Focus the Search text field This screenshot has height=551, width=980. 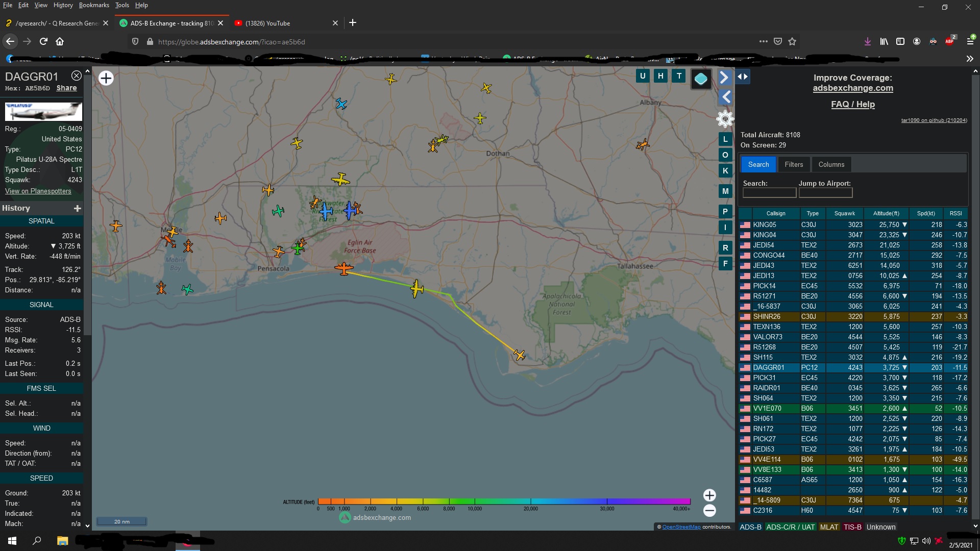click(x=769, y=193)
